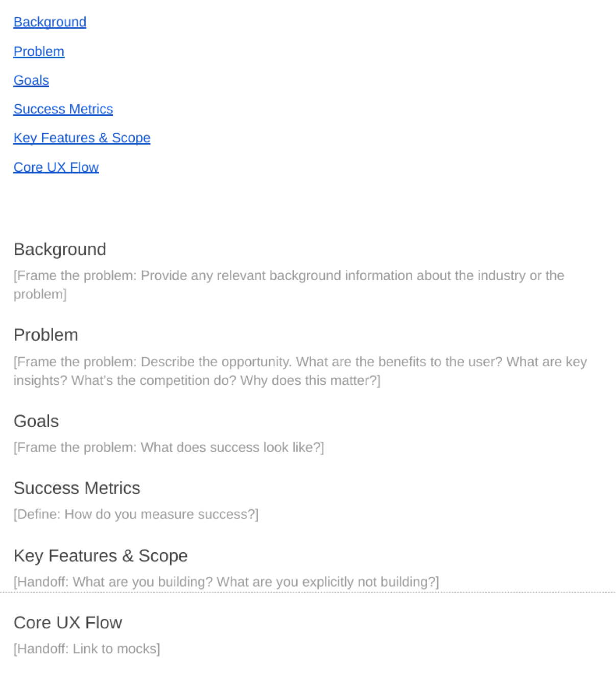Click the 'What does success look like?' placeholder
The width and height of the screenshot is (616, 680).
coord(169,448)
